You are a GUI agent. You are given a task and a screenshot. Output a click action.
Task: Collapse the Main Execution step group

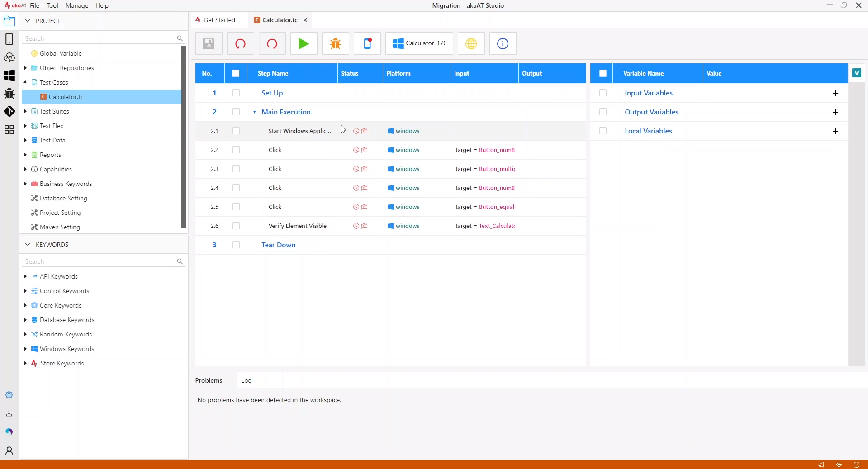(254, 112)
